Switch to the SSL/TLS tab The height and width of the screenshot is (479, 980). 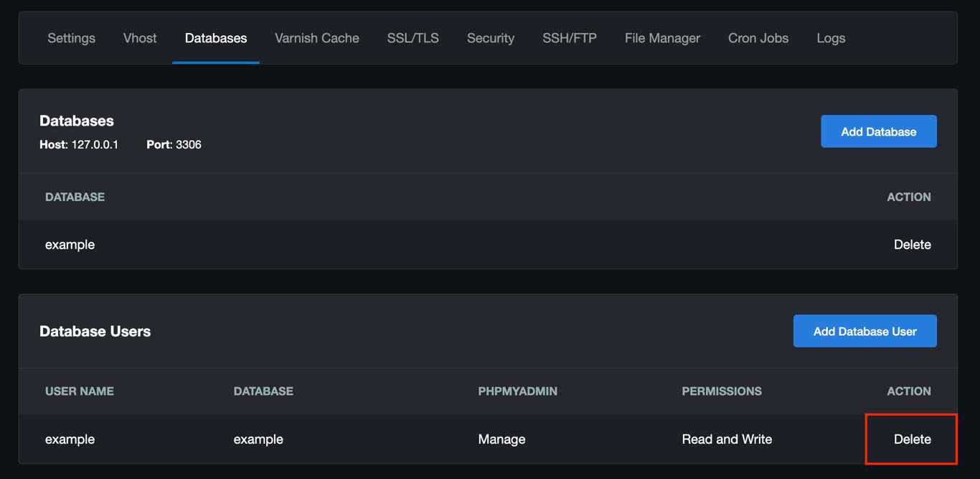[413, 38]
